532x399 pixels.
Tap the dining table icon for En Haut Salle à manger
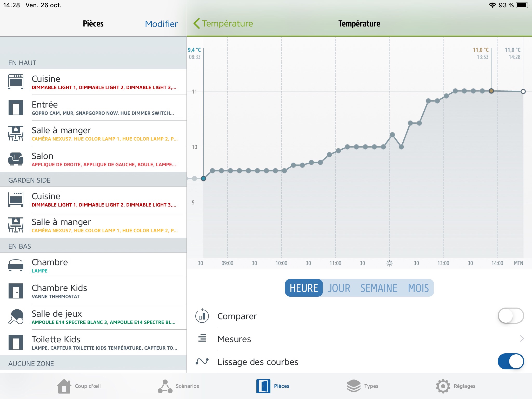[16, 133]
